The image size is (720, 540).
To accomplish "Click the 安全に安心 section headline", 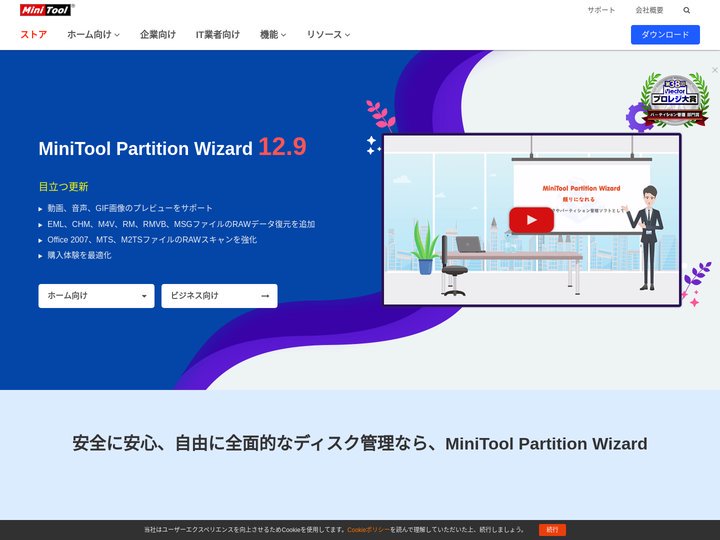I will coord(360,444).
